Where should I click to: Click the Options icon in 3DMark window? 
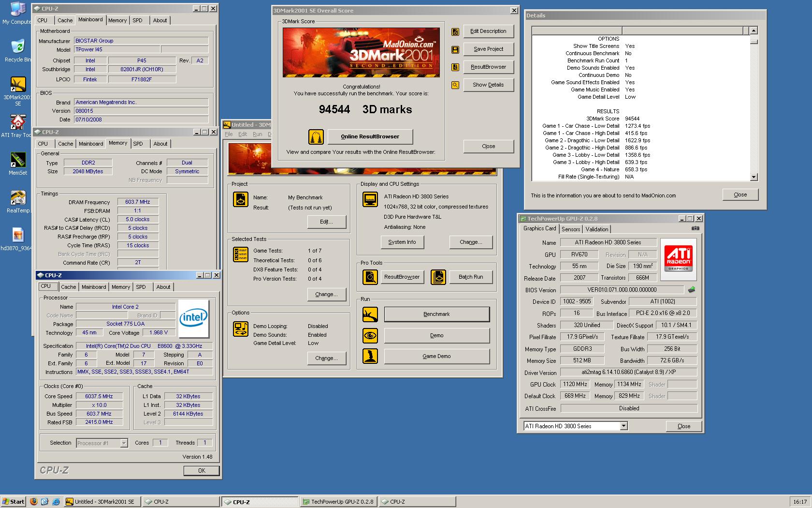coord(240,329)
